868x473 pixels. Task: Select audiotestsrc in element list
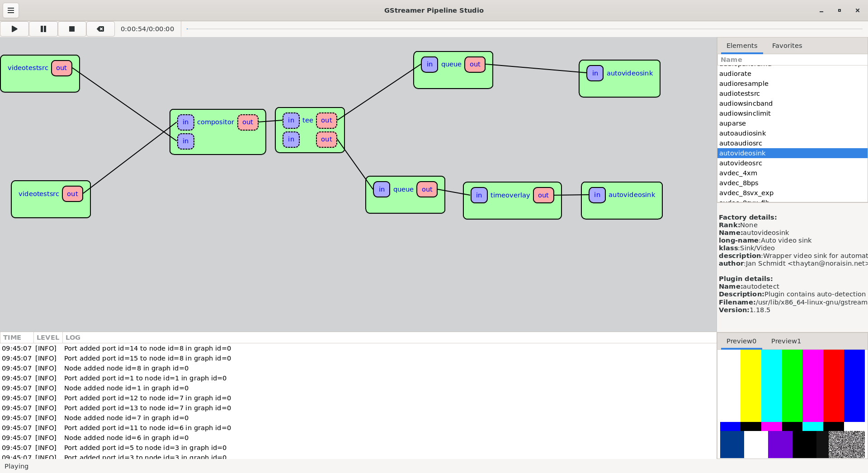pos(792,94)
